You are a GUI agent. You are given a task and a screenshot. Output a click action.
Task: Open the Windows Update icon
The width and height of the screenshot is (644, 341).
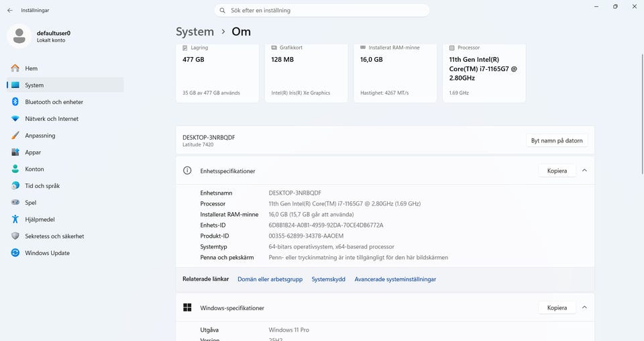[15, 253]
